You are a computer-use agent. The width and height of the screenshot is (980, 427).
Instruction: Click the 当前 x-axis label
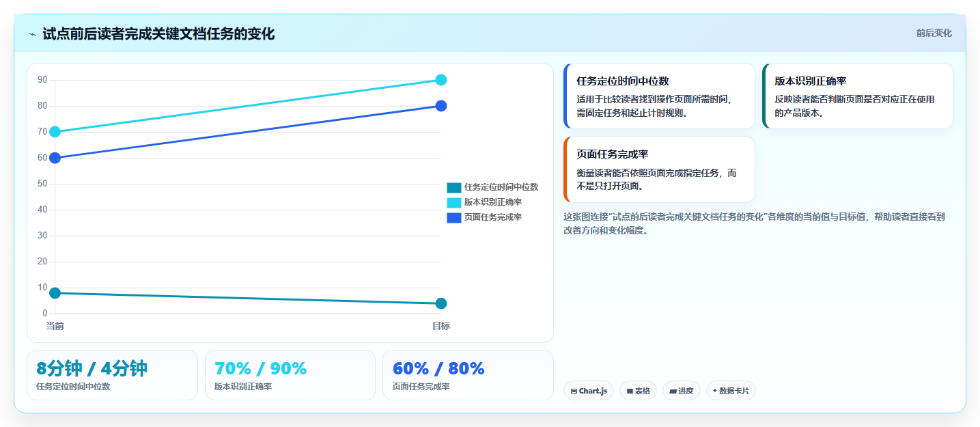click(x=55, y=326)
